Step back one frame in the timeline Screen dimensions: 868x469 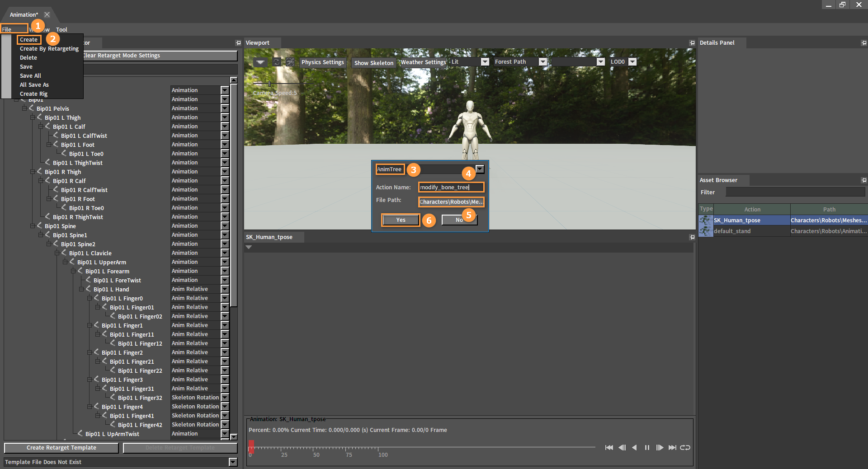[x=622, y=447]
